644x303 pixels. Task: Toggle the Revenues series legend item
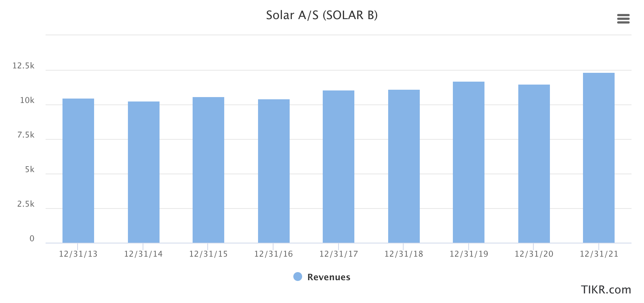(322, 277)
